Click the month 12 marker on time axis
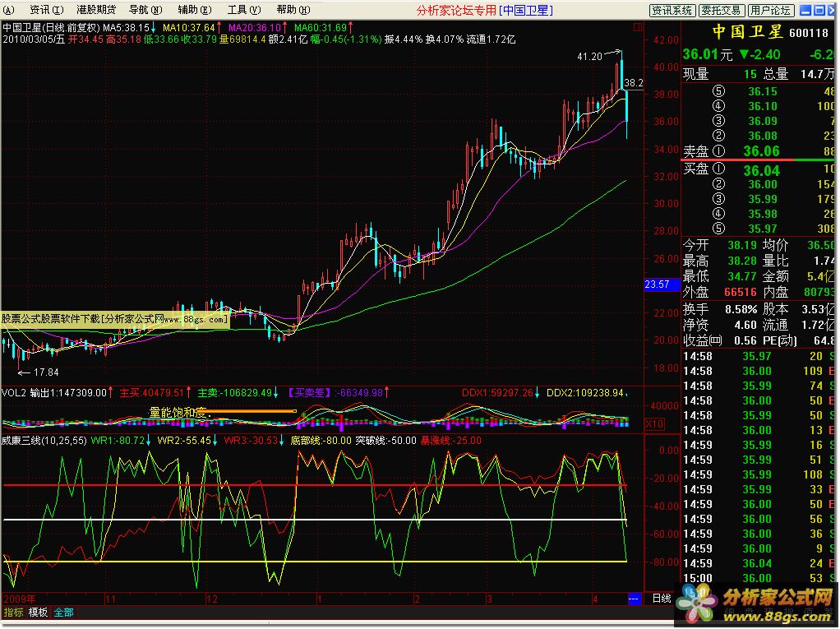The width and height of the screenshot is (840, 629). coord(212,599)
